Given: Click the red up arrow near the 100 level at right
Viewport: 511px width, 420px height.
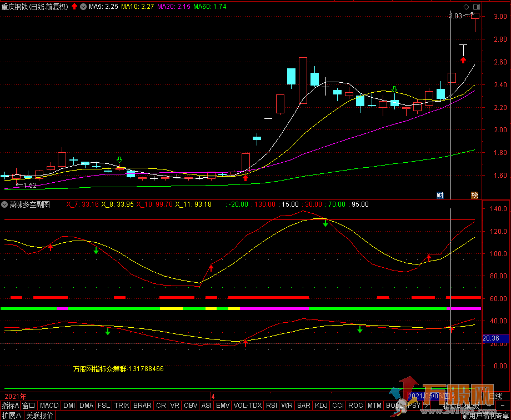Looking at the screenshot, I should coord(429,258).
